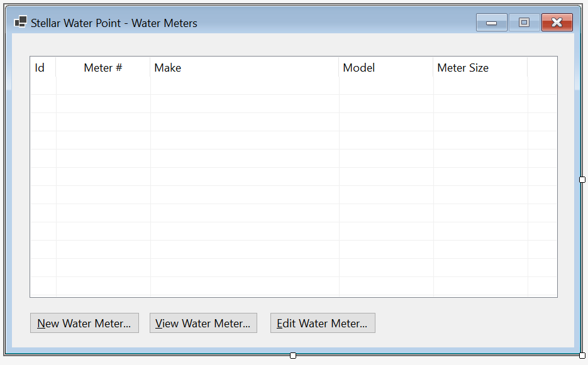The width and height of the screenshot is (588, 365).
Task: Select the Id column header
Action: (x=43, y=67)
